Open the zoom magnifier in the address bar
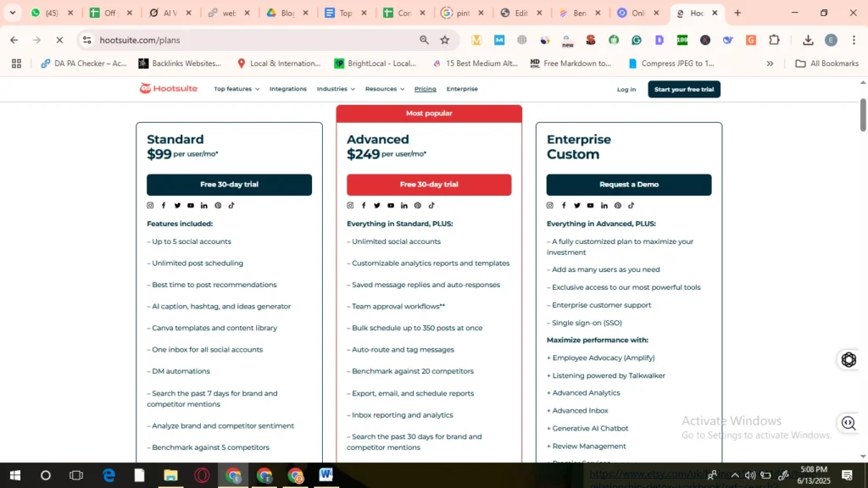The width and height of the screenshot is (868, 488). pyautogui.click(x=424, y=40)
